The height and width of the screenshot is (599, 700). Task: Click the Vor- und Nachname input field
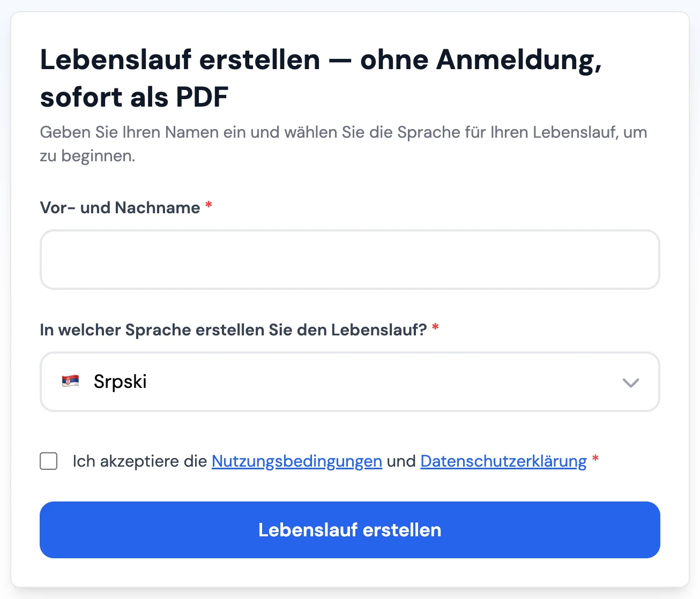[349, 259]
